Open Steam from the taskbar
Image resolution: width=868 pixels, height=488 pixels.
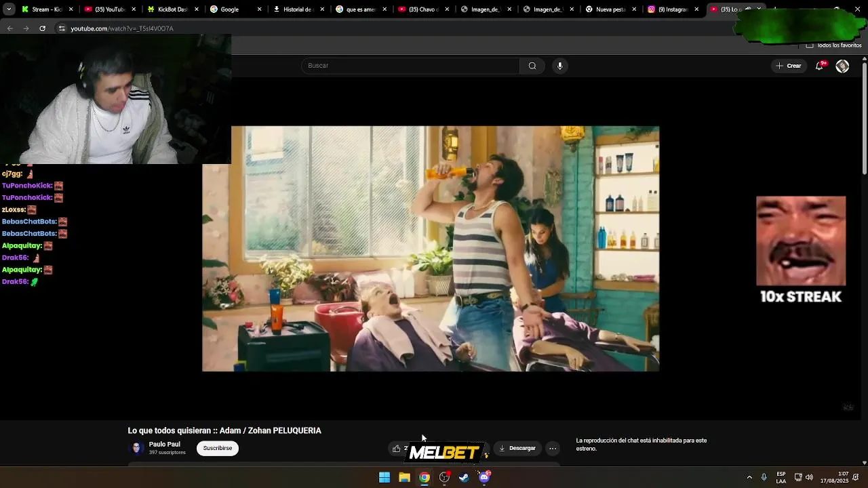click(x=464, y=477)
